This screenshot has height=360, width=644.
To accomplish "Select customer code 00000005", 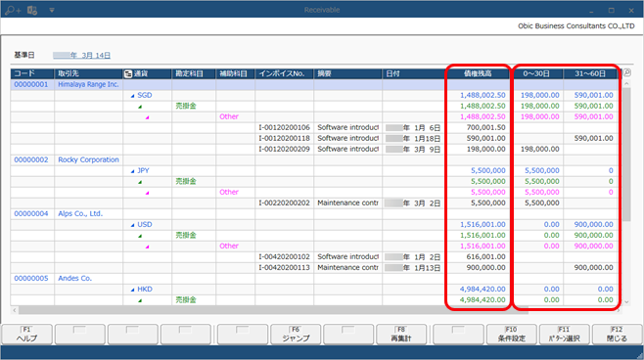I will [x=30, y=278].
